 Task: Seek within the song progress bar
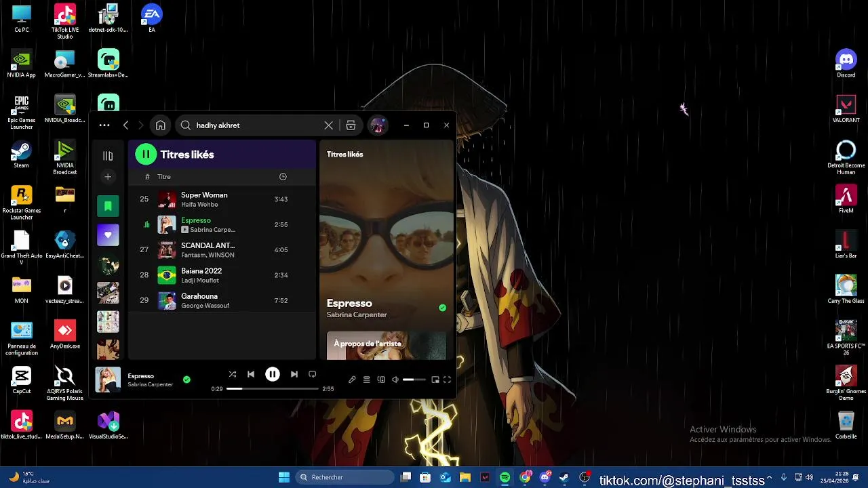pos(273,389)
